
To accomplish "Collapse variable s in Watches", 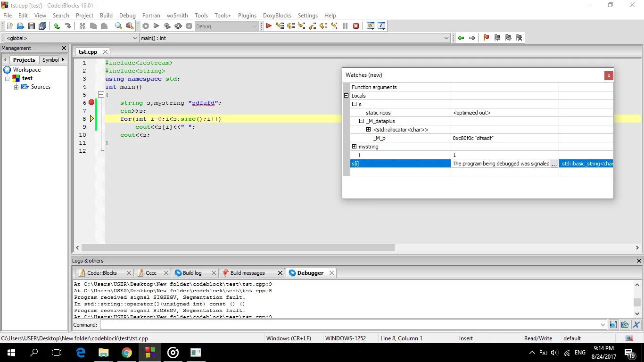I will 354,104.
